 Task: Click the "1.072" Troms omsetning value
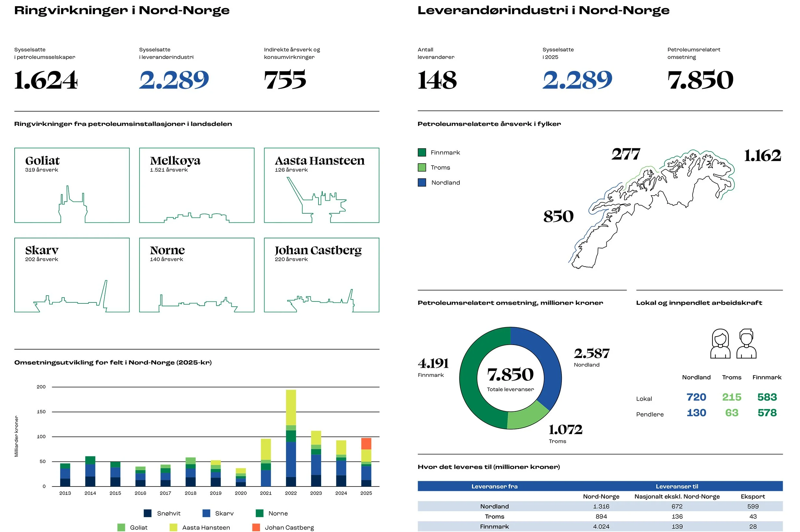(x=565, y=430)
